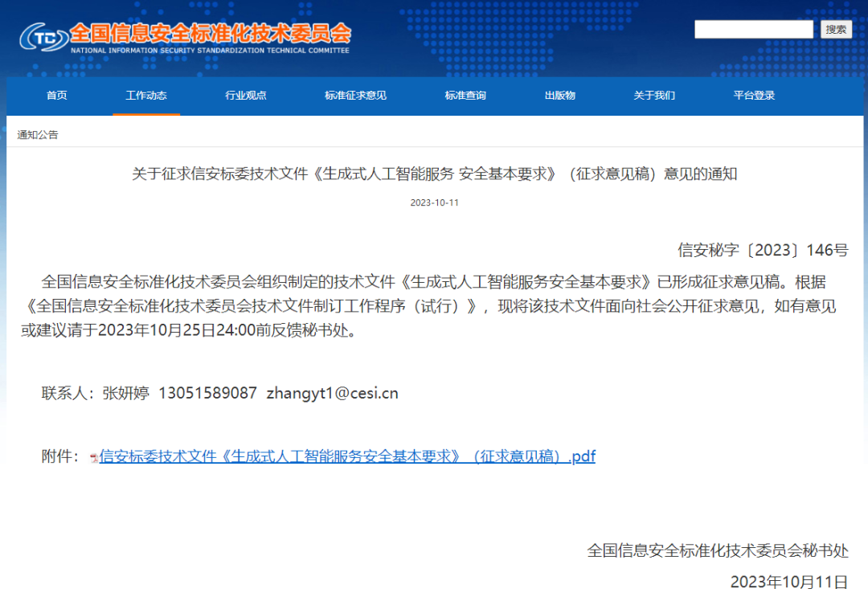Open the 出版物 navigation item

click(x=559, y=95)
